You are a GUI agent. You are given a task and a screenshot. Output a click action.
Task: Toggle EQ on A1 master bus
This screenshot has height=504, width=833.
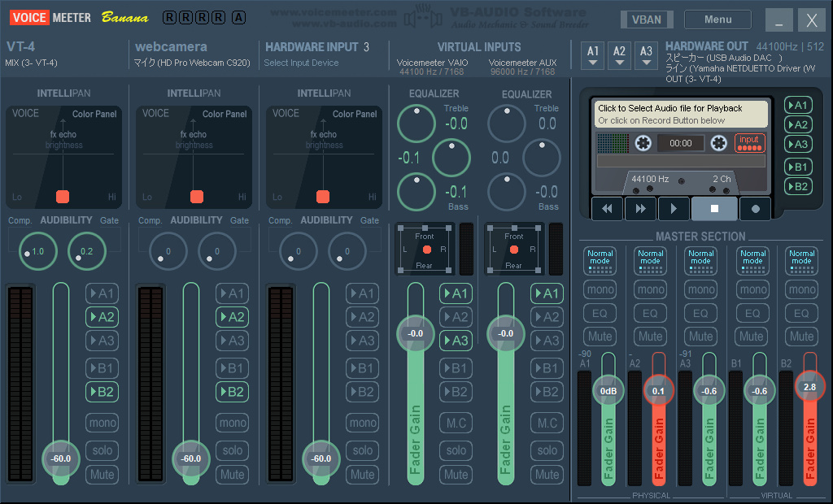coord(600,313)
